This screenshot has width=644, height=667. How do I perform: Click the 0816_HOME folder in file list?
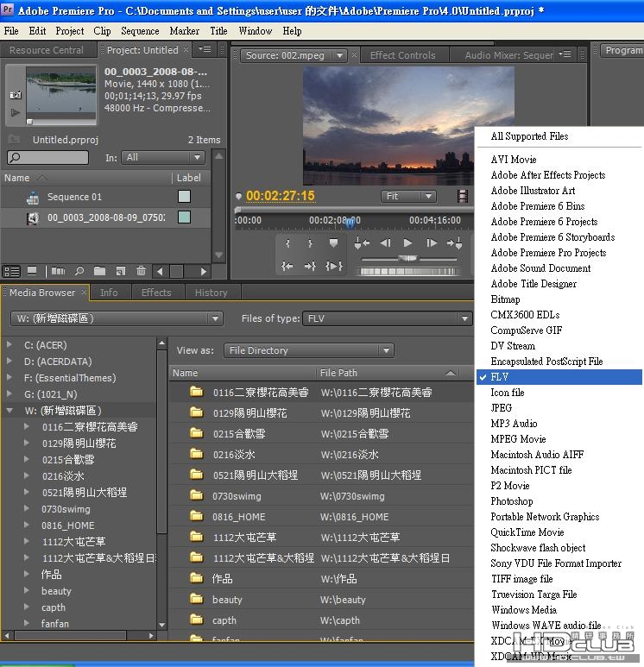pos(239,517)
